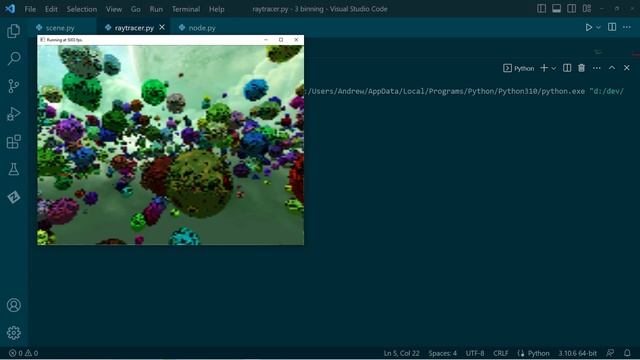The width and height of the screenshot is (640, 360).
Task: Open the Testing flask view
Action: [13, 169]
